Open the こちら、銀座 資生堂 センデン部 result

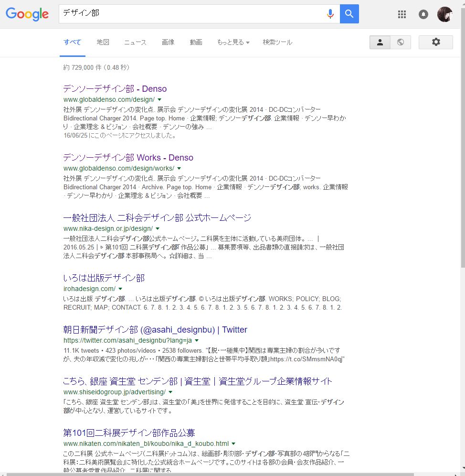point(198,381)
